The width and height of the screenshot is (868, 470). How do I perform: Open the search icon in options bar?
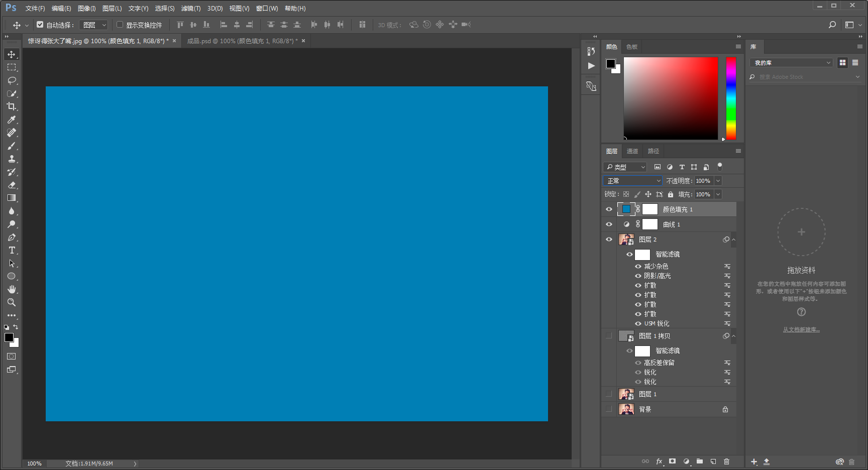tap(832, 25)
